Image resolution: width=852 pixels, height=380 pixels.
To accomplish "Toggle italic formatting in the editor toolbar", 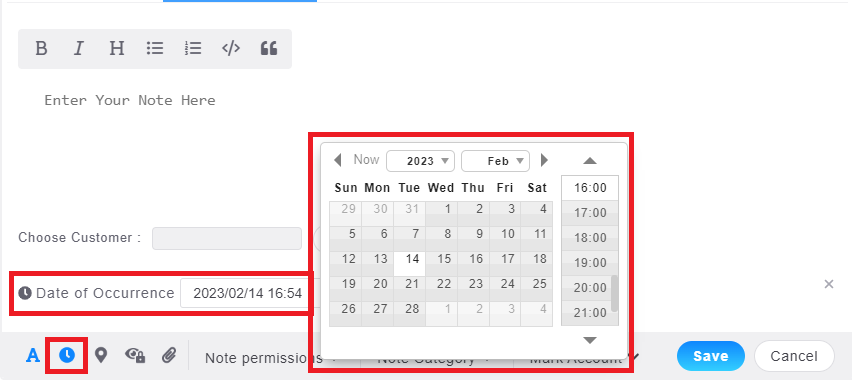I will [79, 48].
